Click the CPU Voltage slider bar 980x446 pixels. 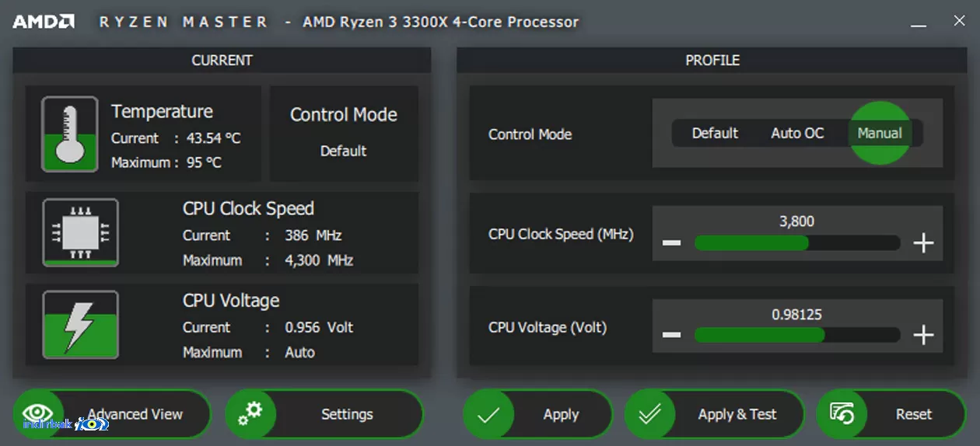click(x=797, y=335)
